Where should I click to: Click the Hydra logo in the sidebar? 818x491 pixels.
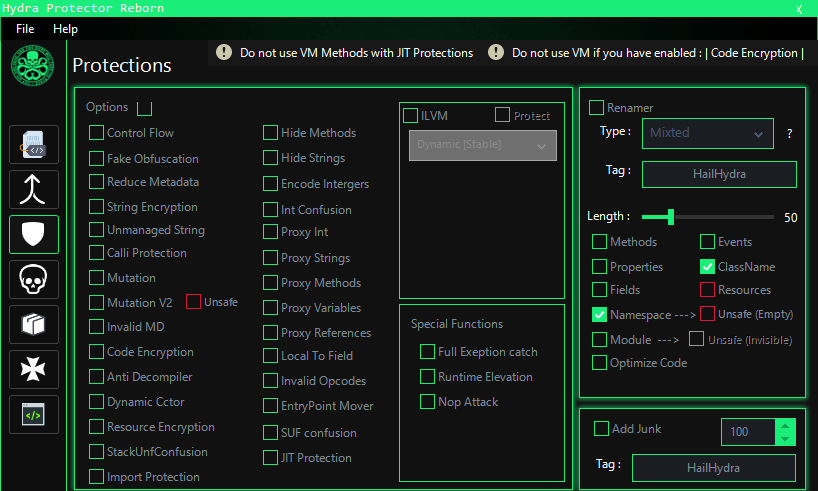coord(33,68)
